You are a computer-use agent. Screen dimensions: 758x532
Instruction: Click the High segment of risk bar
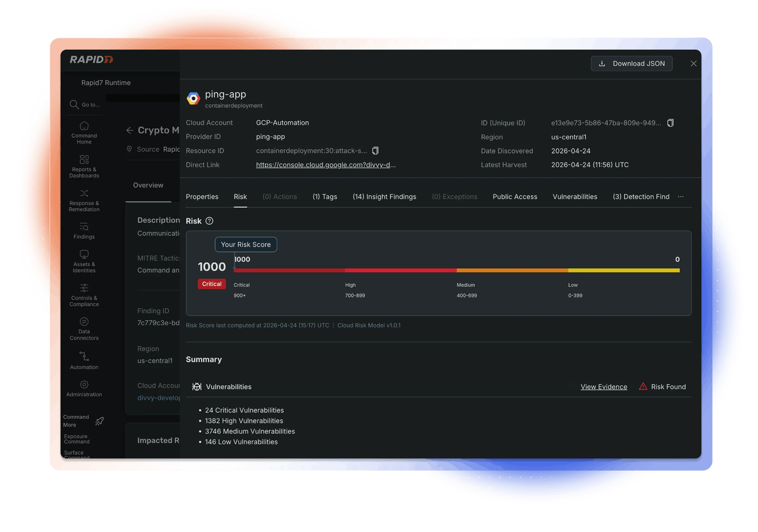click(401, 270)
